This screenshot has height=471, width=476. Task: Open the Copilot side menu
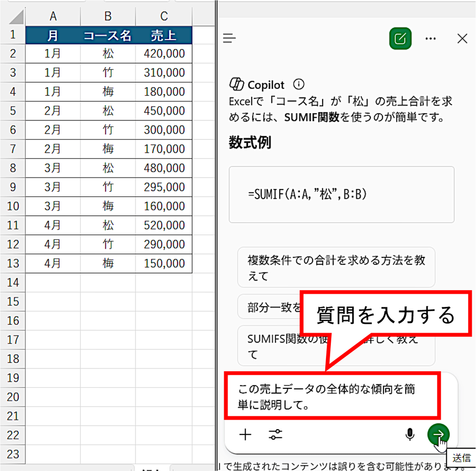pos(229,39)
